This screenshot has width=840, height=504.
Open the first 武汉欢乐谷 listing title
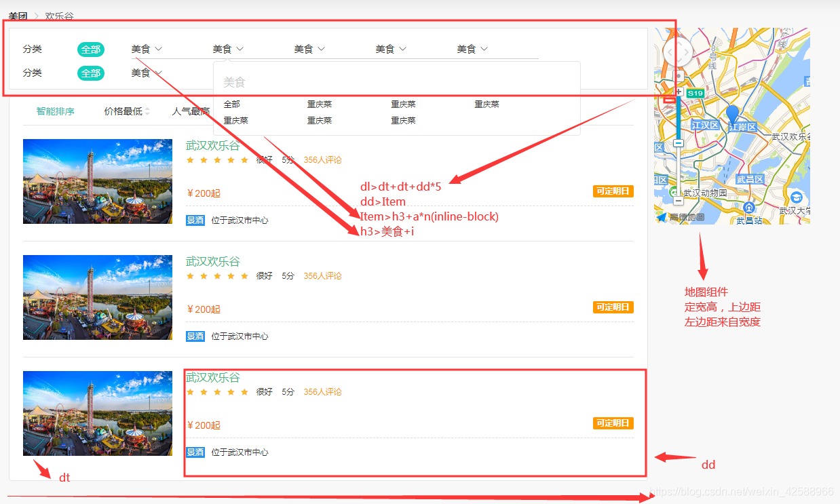213,146
